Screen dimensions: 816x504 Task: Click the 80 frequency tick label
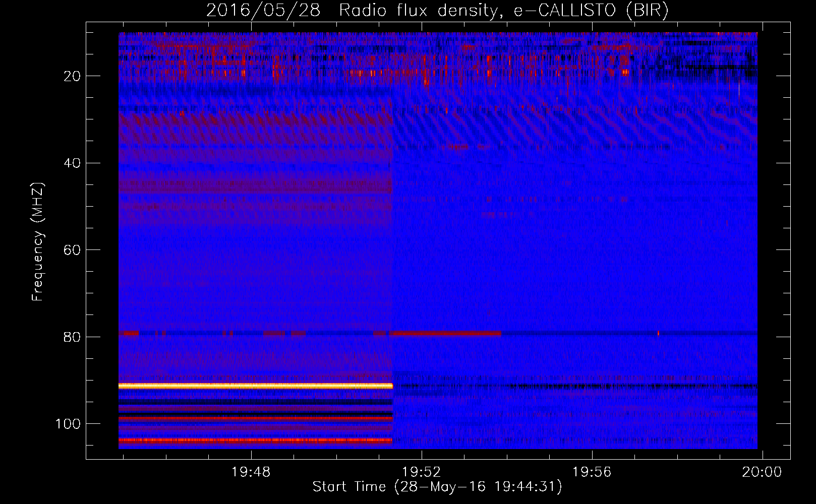point(72,337)
